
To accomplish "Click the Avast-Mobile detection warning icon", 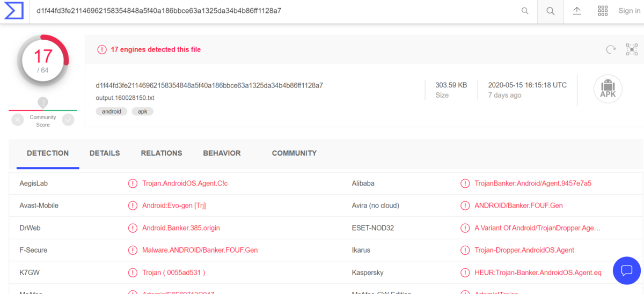I will point(133,205).
